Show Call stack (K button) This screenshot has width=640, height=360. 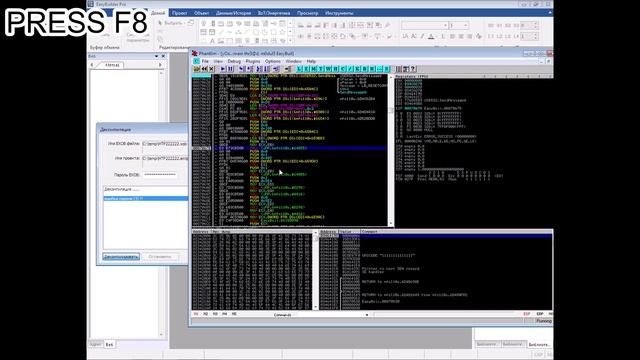(358, 69)
